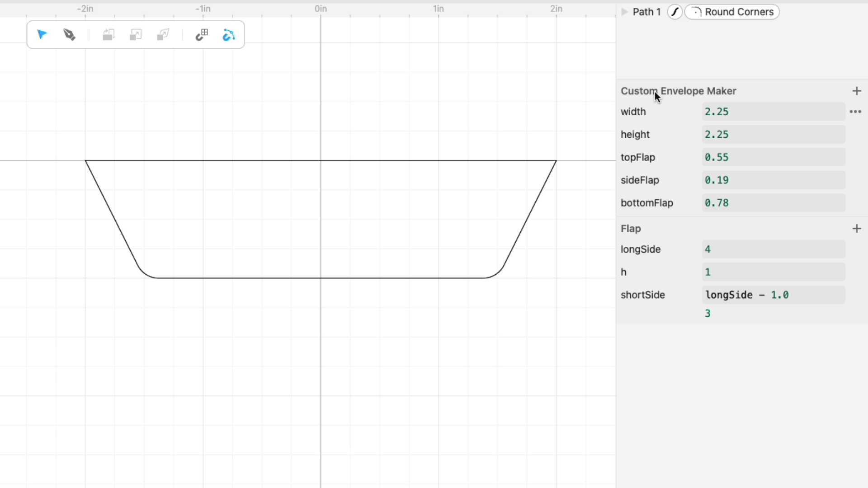Edit the sideFlap value 0.19
This screenshot has height=488, width=868.
(773, 180)
